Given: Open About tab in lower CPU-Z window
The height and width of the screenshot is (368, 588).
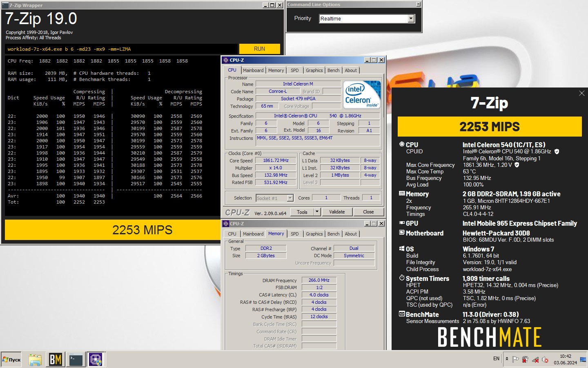Looking at the screenshot, I should (x=351, y=234).
